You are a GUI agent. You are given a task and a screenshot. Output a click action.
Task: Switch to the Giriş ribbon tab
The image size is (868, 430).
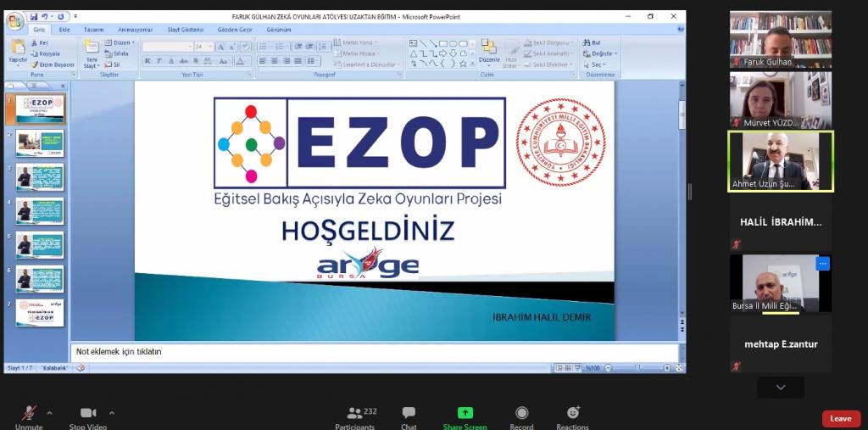pyautogui.click(x=39, y=30)
